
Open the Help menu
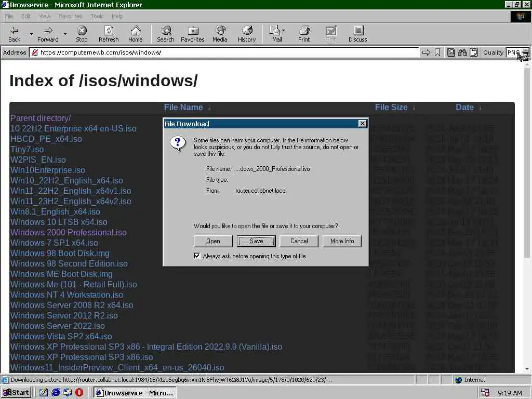click(117, 16)
